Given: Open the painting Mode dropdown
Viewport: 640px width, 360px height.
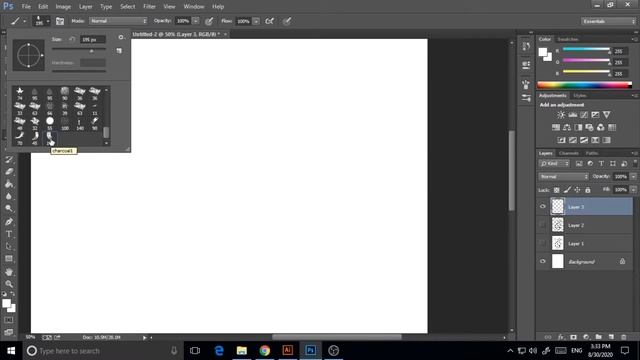Looking at the screenshot, I should coord(118,21).
